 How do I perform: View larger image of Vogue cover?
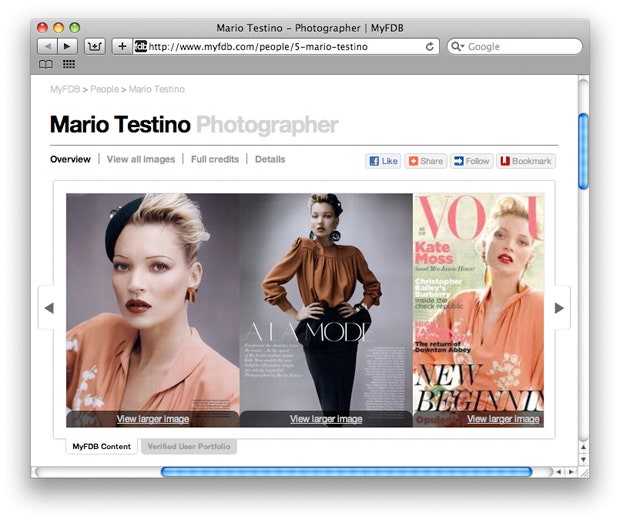pyautogui.click(x=503, y=419)
